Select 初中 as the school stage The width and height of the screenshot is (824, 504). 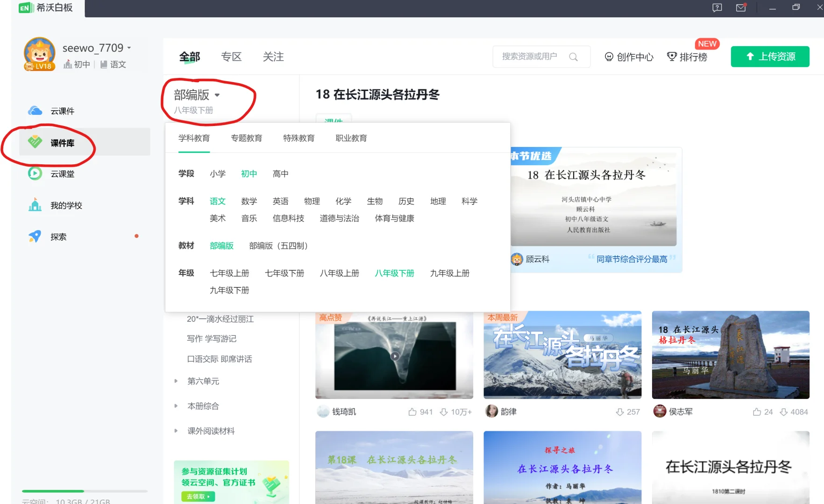pos(249,174)
